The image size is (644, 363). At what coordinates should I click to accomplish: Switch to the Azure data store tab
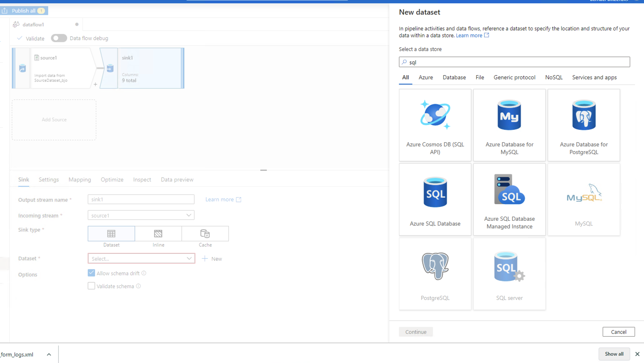[426, 78]
